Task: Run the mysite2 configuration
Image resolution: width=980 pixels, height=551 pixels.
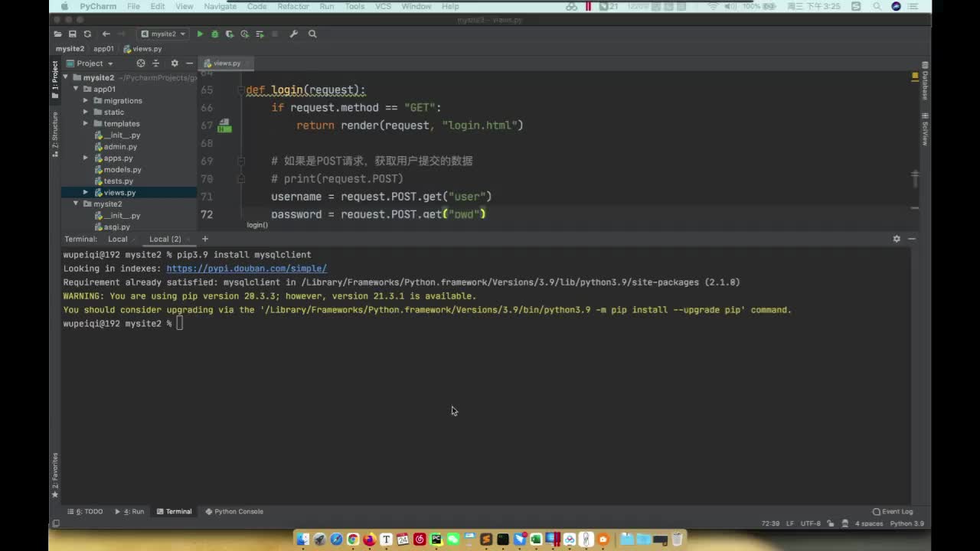Action: (x=200, y=34)
